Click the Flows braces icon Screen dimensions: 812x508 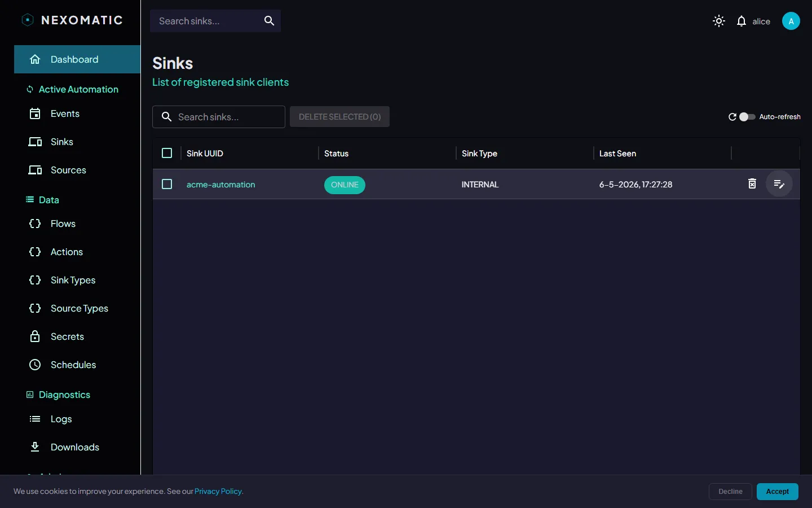pyautogui.click(x=35, y=224)
